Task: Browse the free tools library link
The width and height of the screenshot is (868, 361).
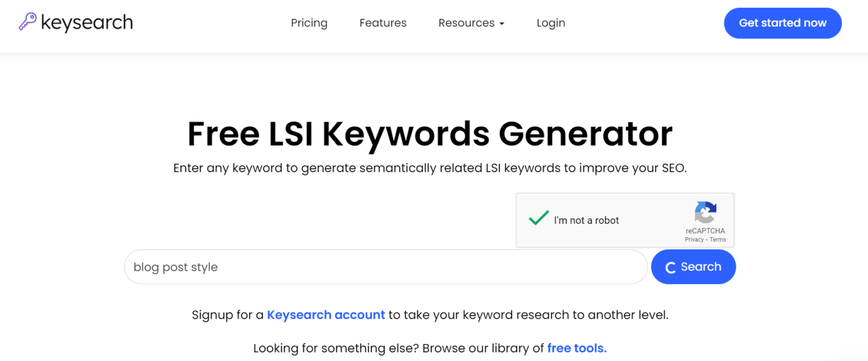Action: click(576, 348)
